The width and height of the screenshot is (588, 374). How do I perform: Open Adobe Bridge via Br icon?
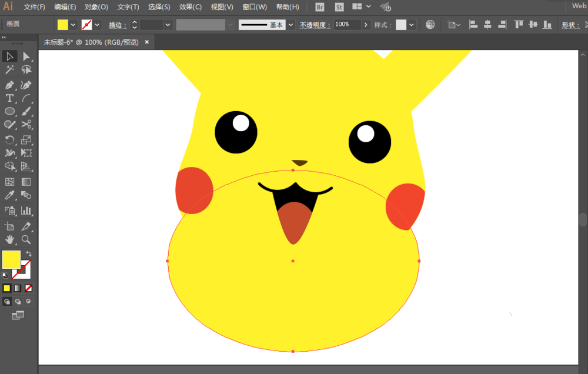point(320,7)
